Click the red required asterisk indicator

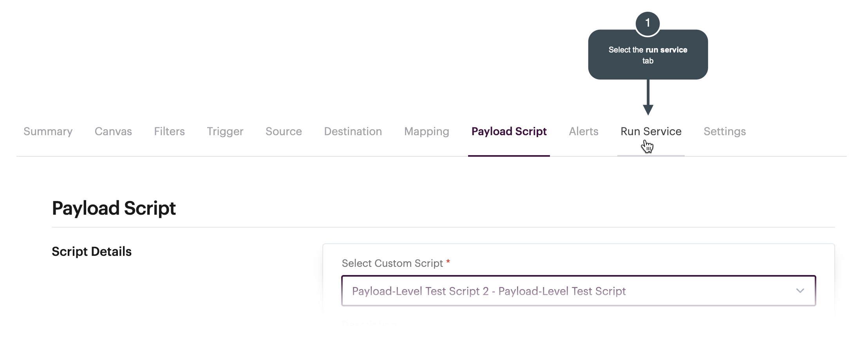coord(448,262)
